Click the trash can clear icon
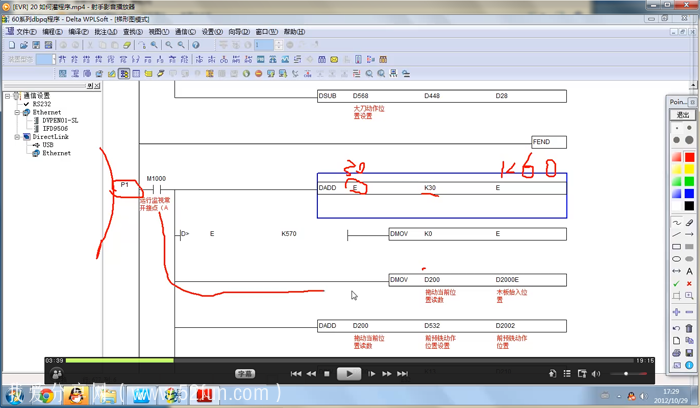The image size is (700, 408). (x=689, y=328)
